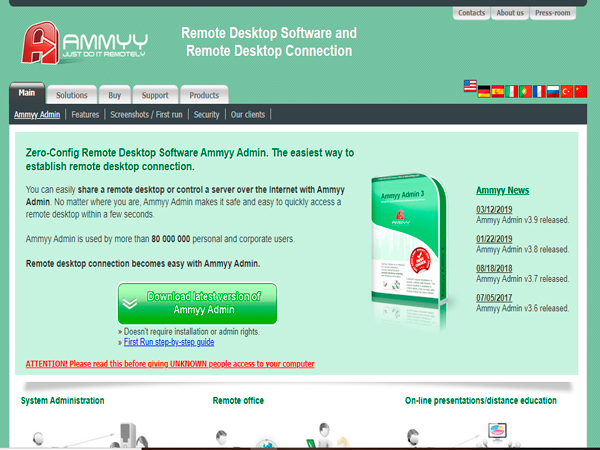The height and width of the screenshot is (450, 600).
Task: Go to the Buy tab
Action: 114,95
